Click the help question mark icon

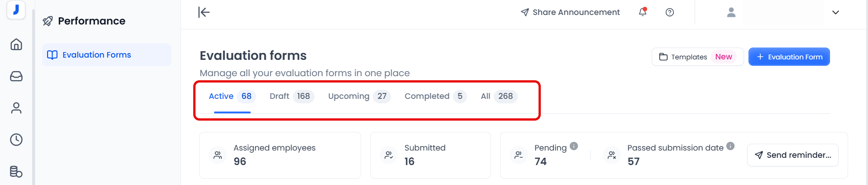[670, 12]
